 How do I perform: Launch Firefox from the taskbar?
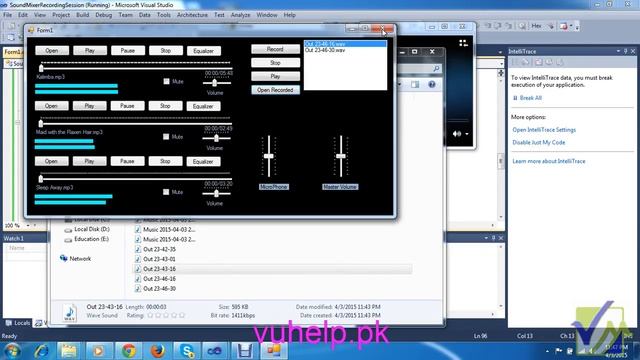coord(158,351)
